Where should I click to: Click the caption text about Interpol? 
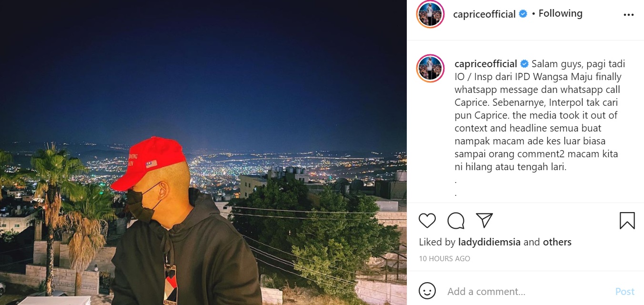538,115
